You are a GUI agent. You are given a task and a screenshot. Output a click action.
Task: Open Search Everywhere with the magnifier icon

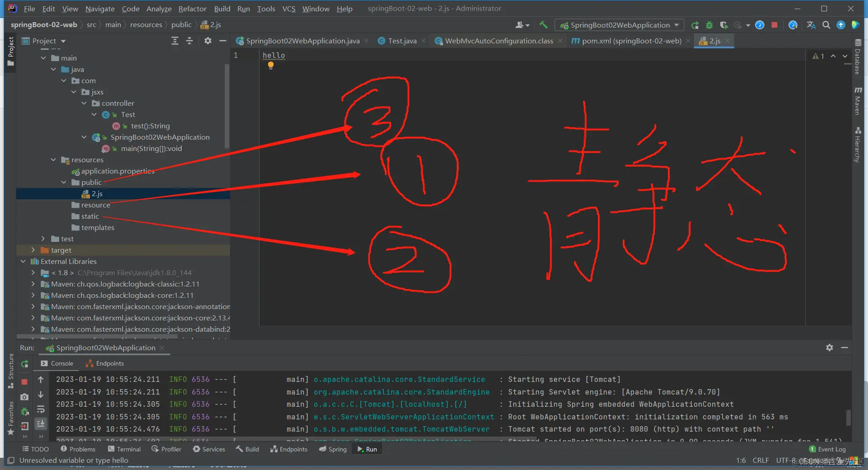(x=826, y=25)
